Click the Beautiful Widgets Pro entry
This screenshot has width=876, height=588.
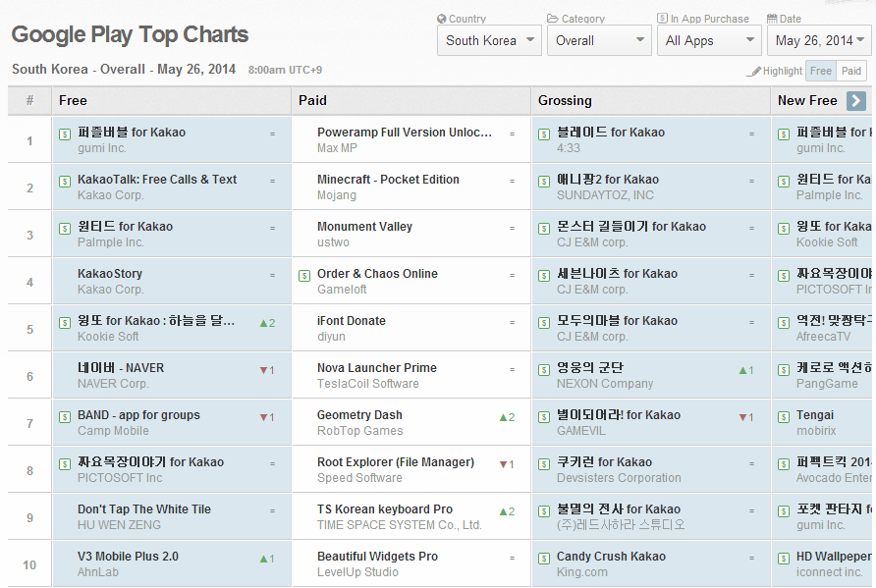click(378, 557)
